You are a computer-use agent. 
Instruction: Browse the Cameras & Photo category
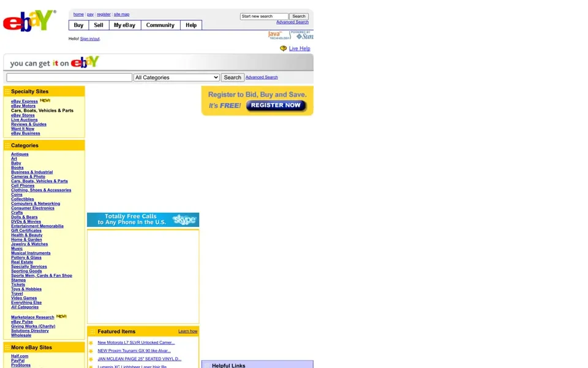point(28,177)
